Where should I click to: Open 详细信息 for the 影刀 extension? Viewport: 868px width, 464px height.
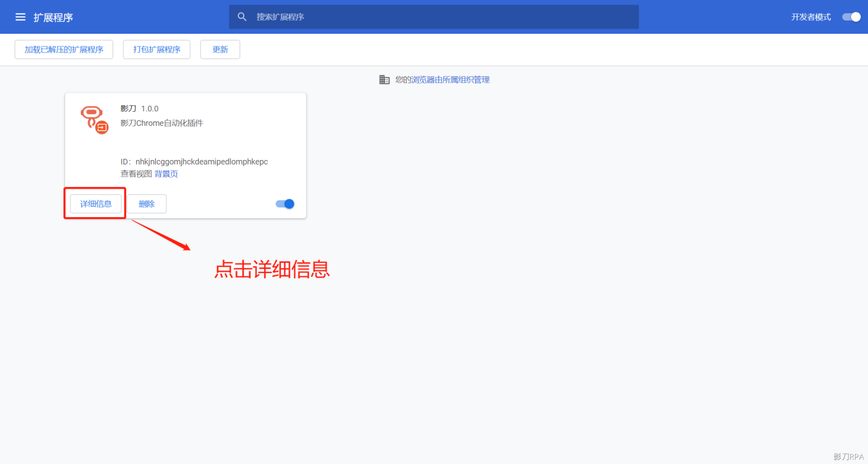click(96, 204)
